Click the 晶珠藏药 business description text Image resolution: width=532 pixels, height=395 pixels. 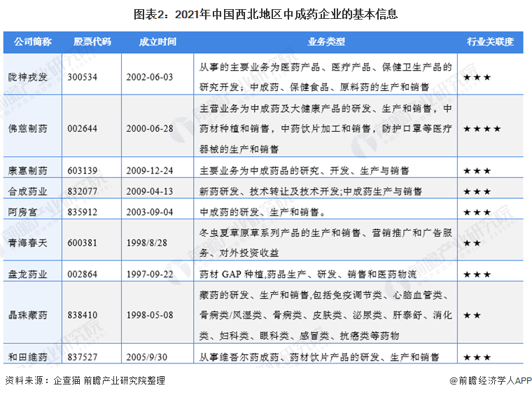[x=325, y=315]
